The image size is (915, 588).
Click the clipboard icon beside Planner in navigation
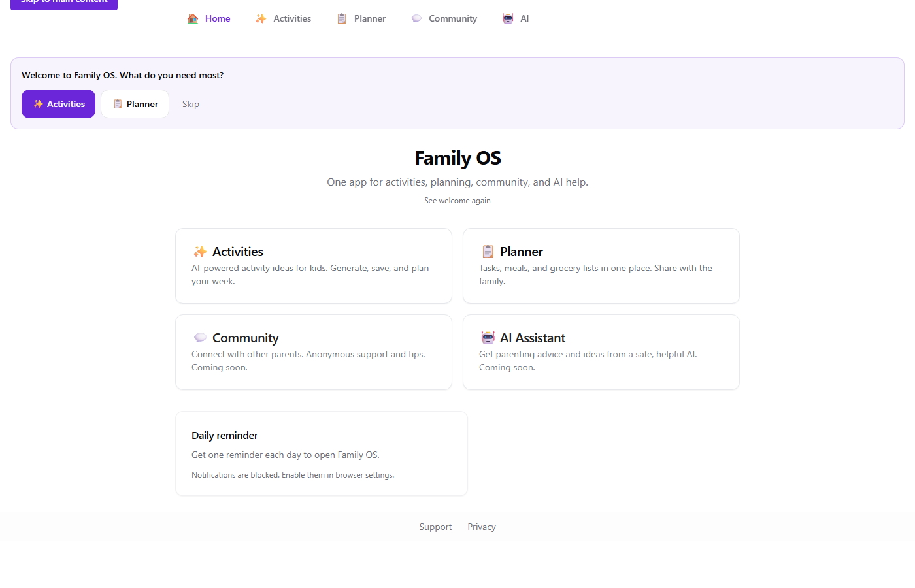click(x=341, y=18)
